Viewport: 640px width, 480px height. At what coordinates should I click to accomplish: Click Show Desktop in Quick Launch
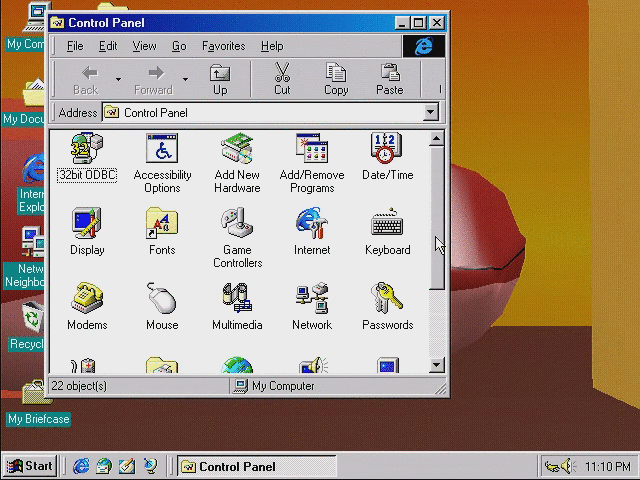tap(127, 466)
